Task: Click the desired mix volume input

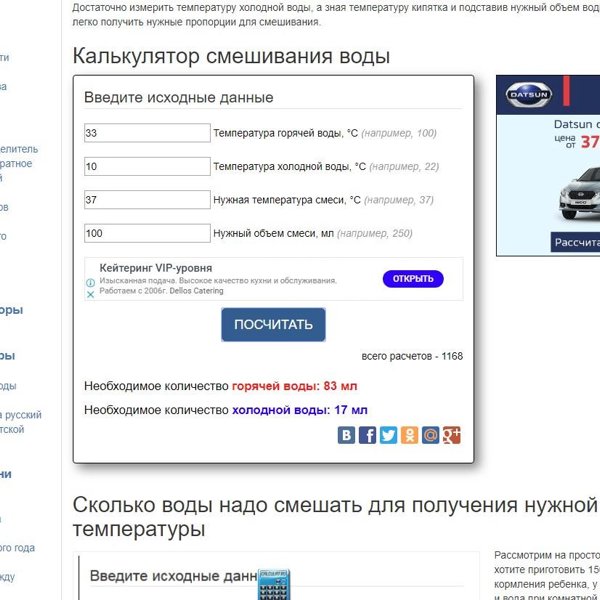Action: 147,233
